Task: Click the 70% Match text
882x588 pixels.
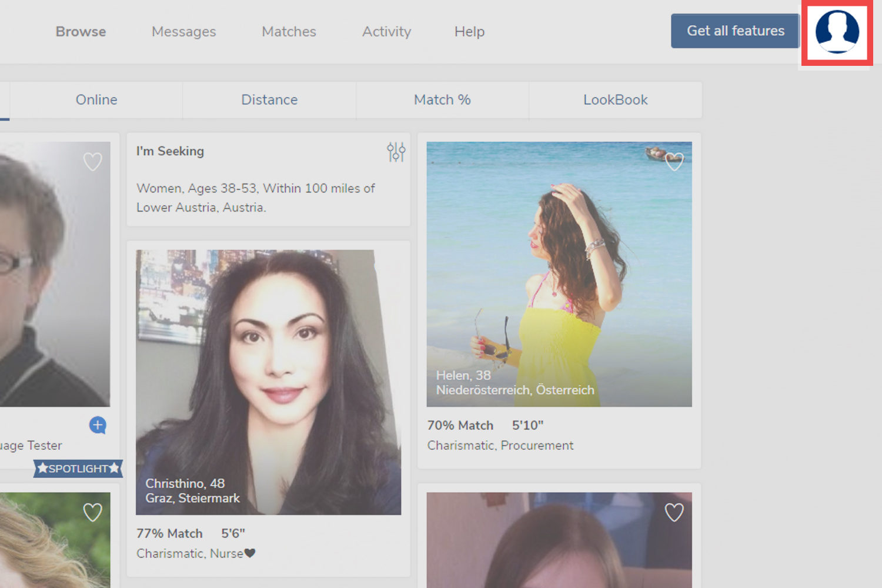Action: (460, 425)
